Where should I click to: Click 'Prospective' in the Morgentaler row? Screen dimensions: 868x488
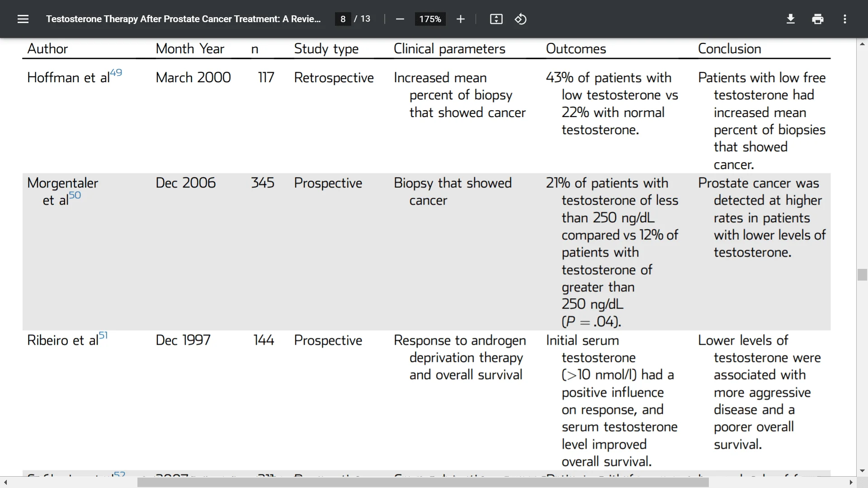click(x=328, y=183)
